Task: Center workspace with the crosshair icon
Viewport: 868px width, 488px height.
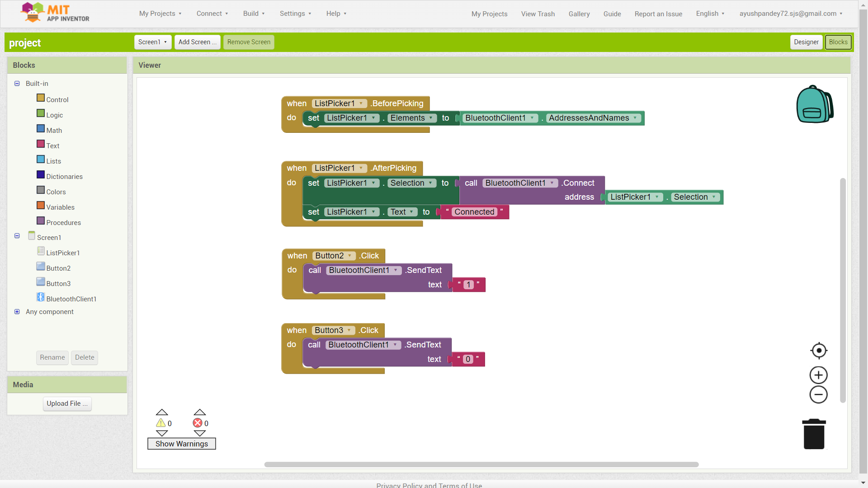Action: (x=819, y=350)
